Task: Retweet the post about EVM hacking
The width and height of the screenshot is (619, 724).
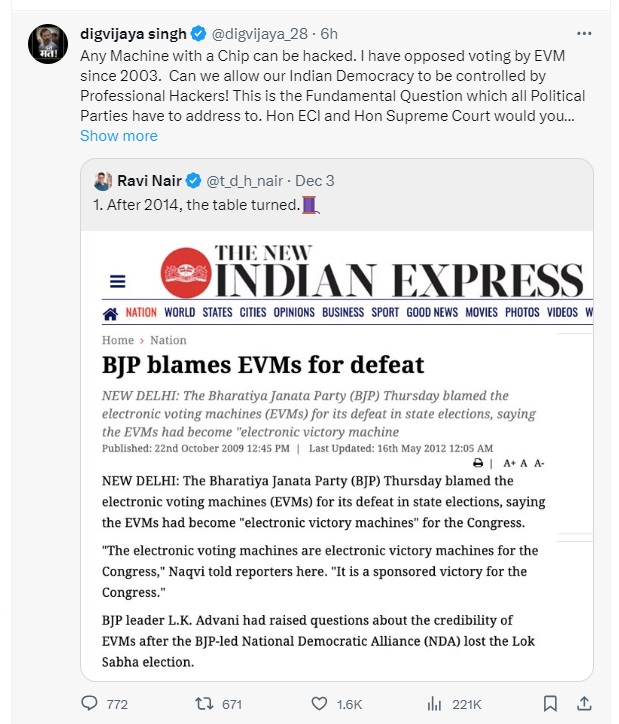Action: [x=204, y=704]
